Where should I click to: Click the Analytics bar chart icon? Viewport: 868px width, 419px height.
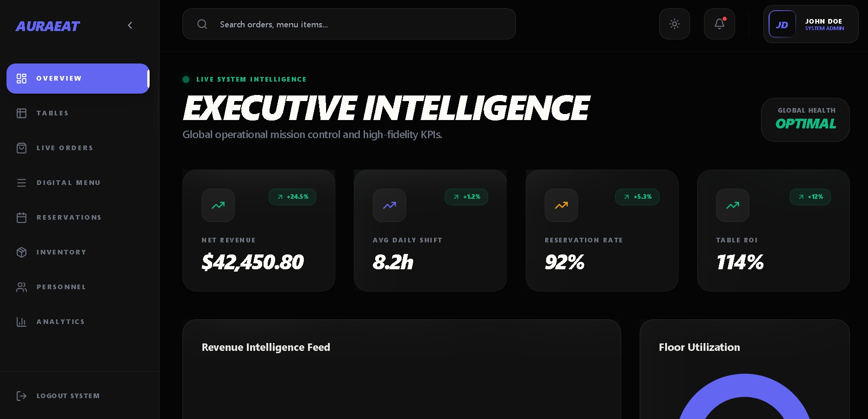tap(22, 322)
